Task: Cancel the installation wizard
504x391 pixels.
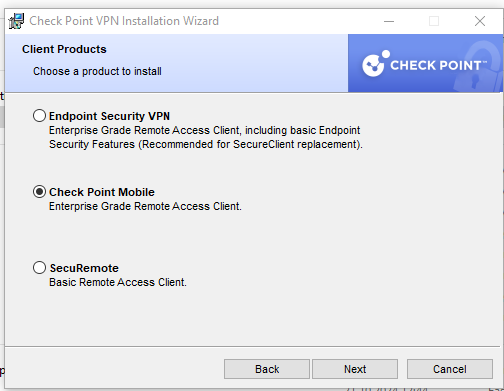Action: point(450,369)
